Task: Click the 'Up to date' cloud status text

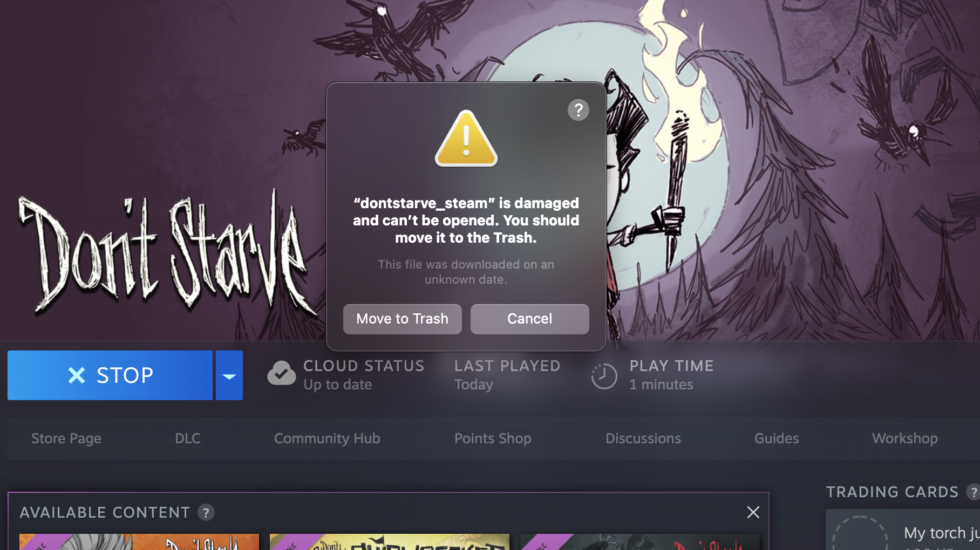Action: click(x=338, y=384)
